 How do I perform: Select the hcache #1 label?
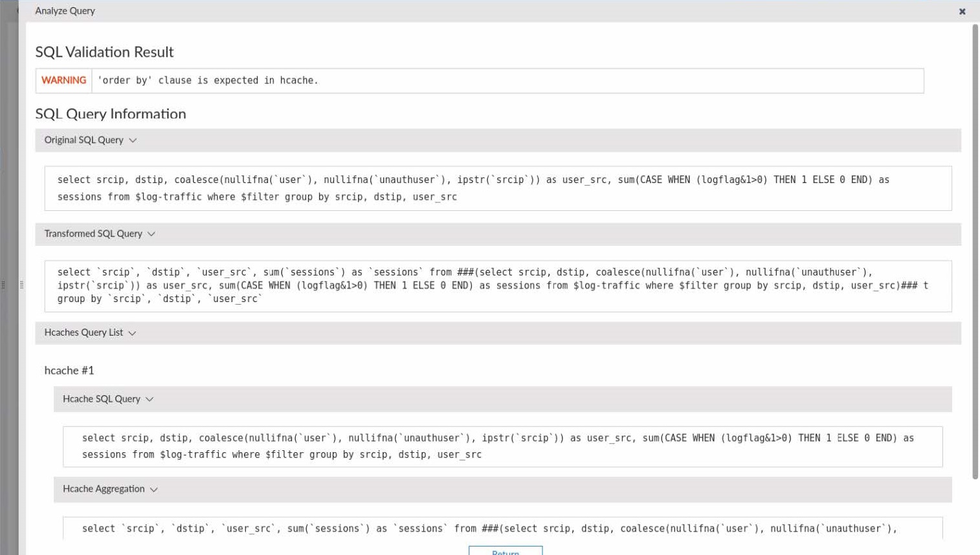[x=69, y=371]
